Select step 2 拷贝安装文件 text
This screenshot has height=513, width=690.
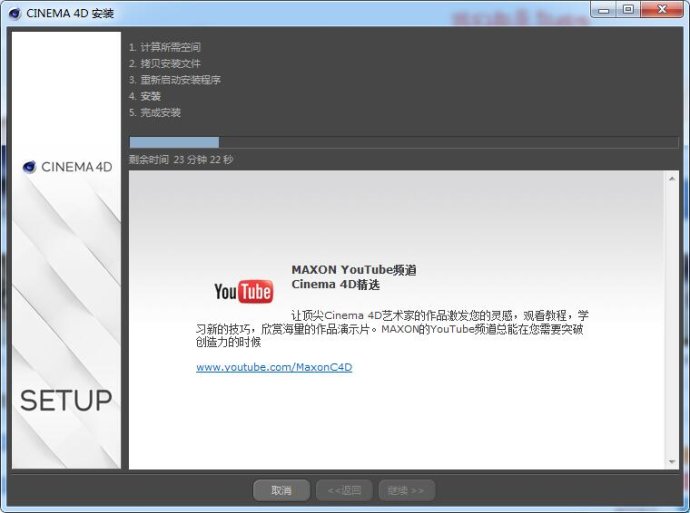[165, 63]
